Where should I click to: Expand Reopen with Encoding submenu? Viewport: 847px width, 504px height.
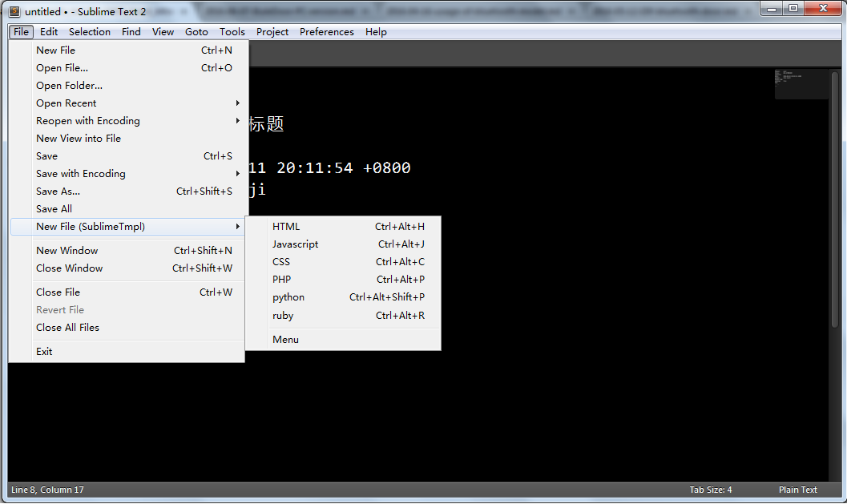[x=127, y=121]
